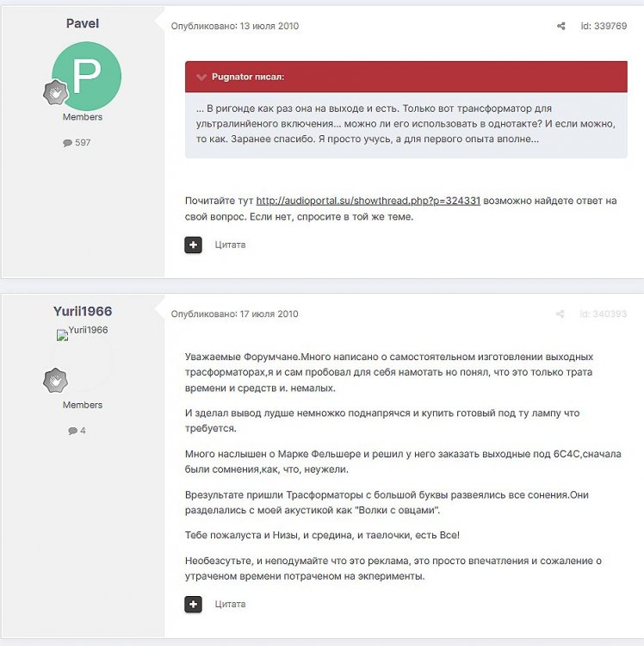Click Цитата under Pavel's post
This screenshot has height=646, width=644.
(x=230, y=245)
